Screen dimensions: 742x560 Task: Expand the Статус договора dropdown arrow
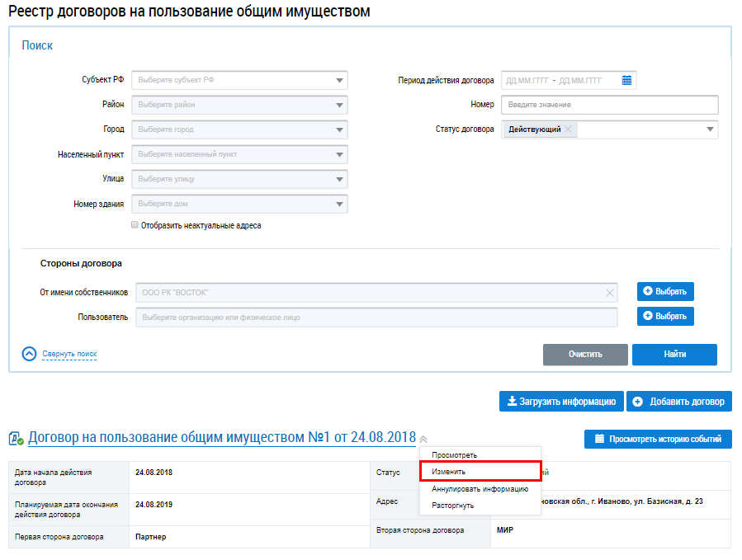tap(710, 129)
